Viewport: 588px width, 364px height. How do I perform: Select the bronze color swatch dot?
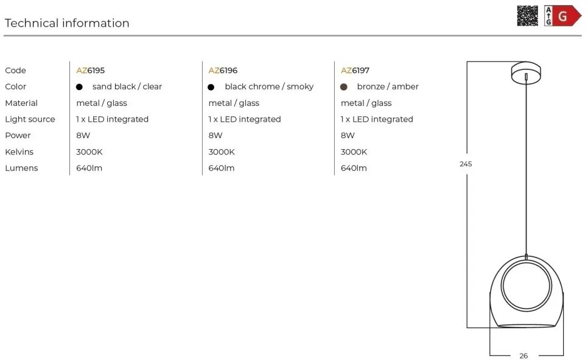point(343,87)
